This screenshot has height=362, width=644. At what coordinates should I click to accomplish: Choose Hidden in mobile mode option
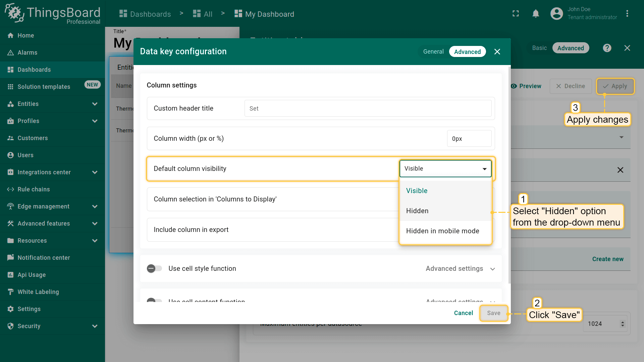[442, 231]
